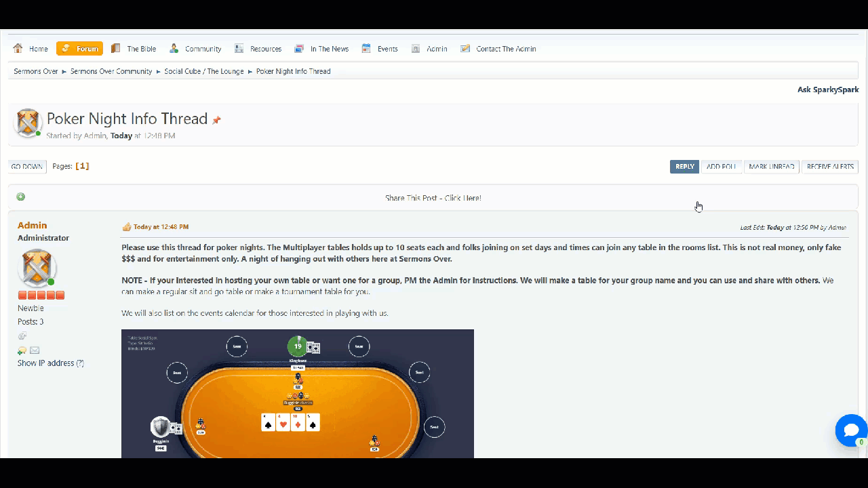Viewport: 868px width, 488px height.
Task: Toggle Mark Unread for this thread
Action: click(x=771, y=167)
